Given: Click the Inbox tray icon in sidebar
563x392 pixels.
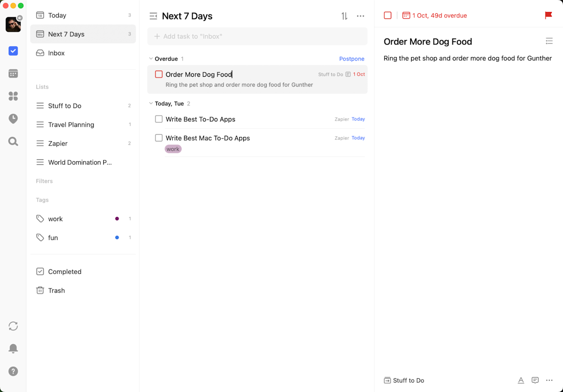Looking at the screenshot, I should (x=40, y=53).
